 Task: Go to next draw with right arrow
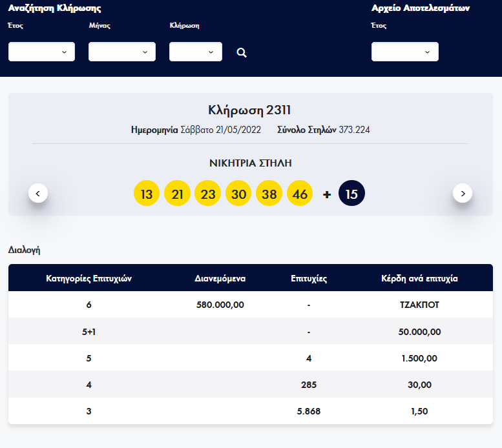pos(463,193)
